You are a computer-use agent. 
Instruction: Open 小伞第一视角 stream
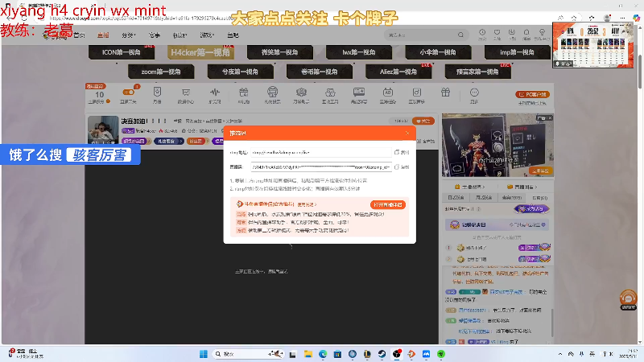point(438,52)
